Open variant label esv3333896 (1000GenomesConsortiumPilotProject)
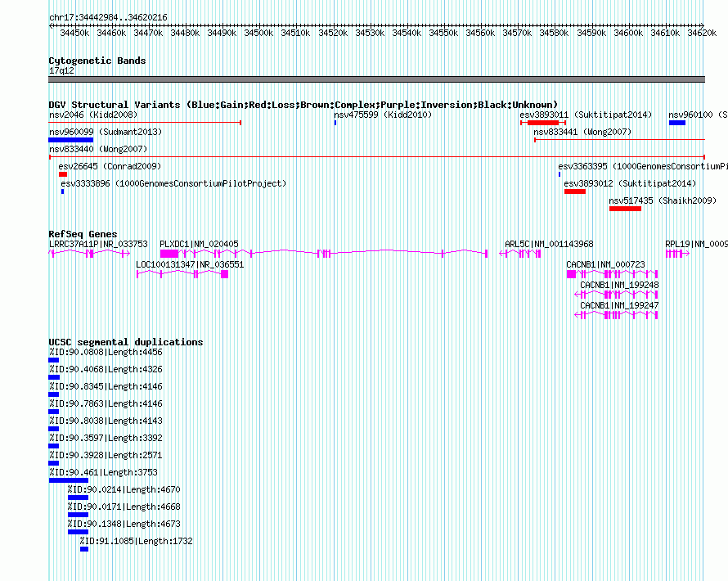 pos(173,183)
